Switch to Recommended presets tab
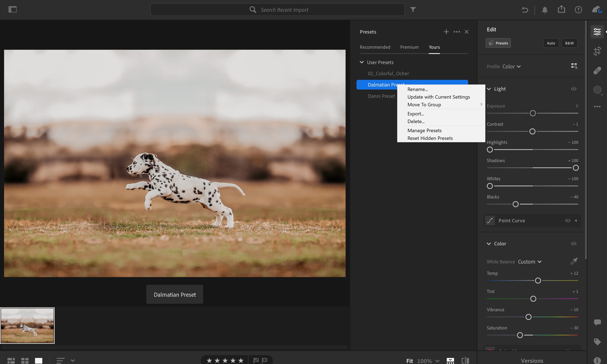Screen dimensions: 607x364 pos(375,47)
